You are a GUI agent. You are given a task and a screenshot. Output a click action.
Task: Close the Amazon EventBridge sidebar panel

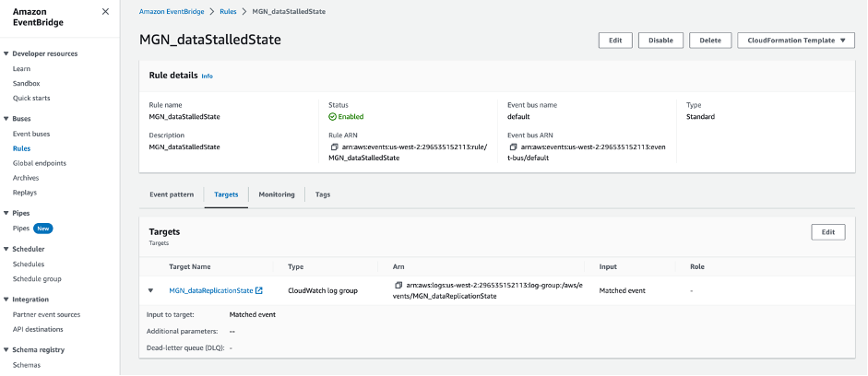(105, 11)
